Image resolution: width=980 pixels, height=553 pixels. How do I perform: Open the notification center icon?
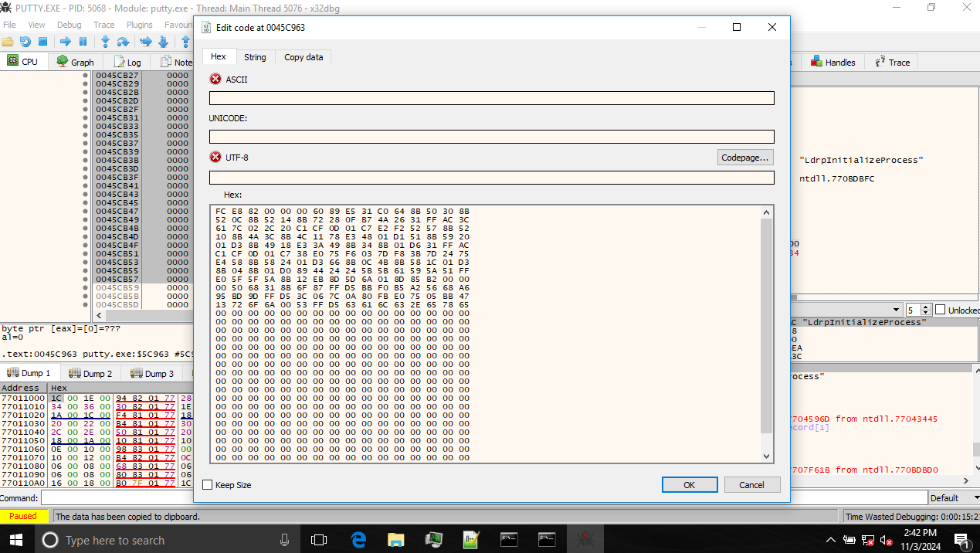click(x=961, y=540)
